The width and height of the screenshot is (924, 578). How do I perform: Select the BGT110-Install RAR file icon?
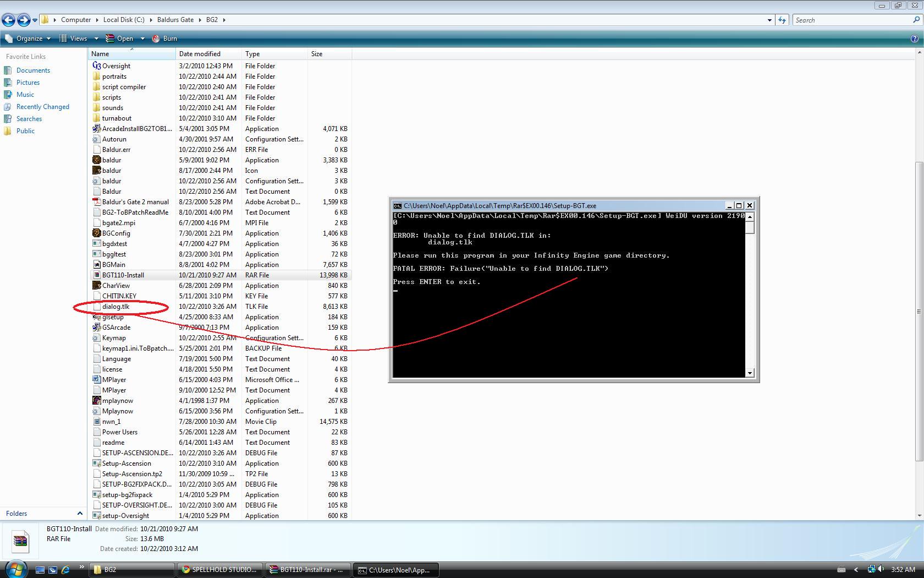tap(97, 275)
